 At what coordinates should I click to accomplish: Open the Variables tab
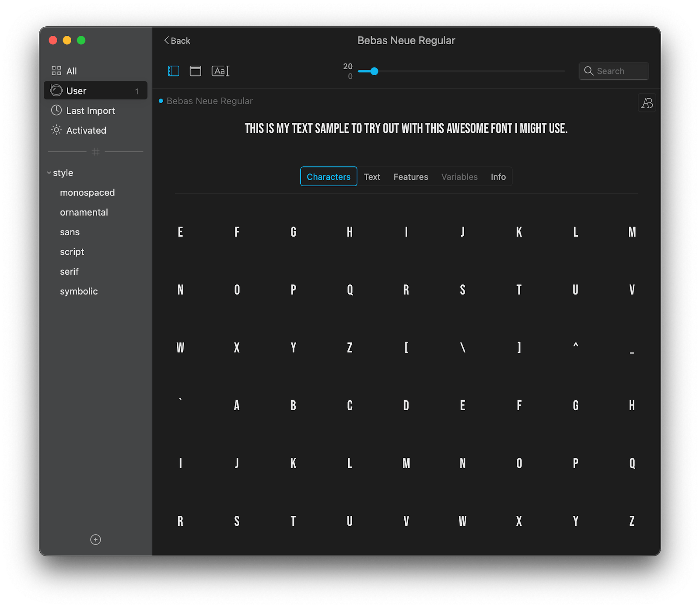459,177
